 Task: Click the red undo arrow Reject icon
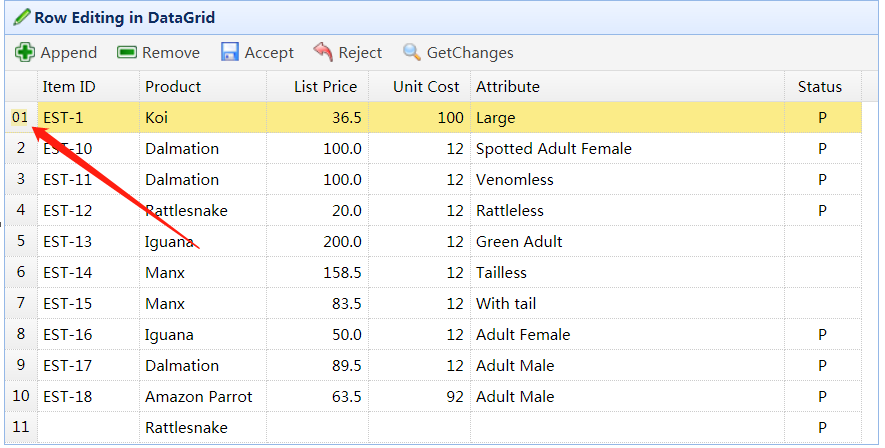323,52
